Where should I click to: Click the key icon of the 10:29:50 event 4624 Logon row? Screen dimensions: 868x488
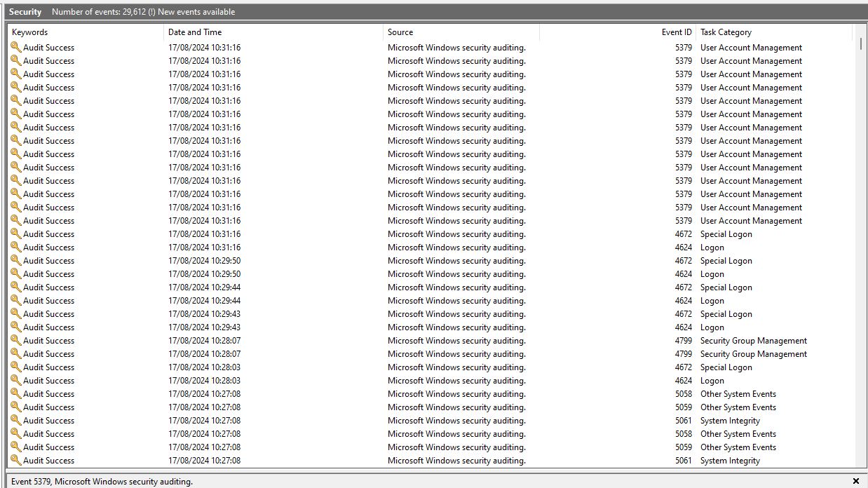[15, 273]
